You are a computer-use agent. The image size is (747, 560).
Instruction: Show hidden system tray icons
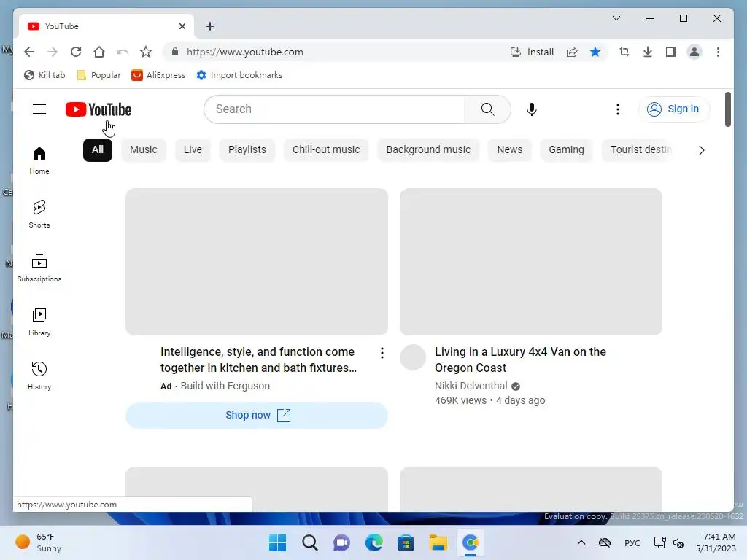pyautogui.click(x=581, y=542)
